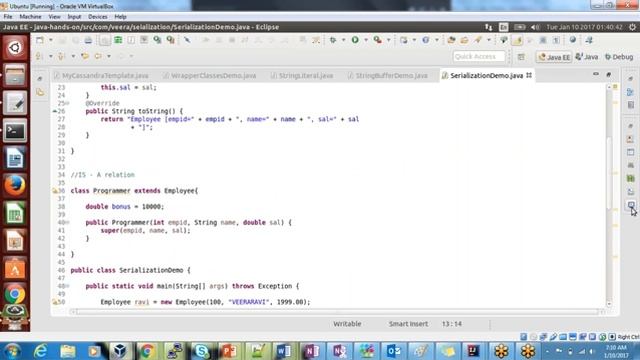The height and width of the screenshot is (360, 640).
Task: Open Outlook from the Windows taskbar
Action: [x=393, y=351]
